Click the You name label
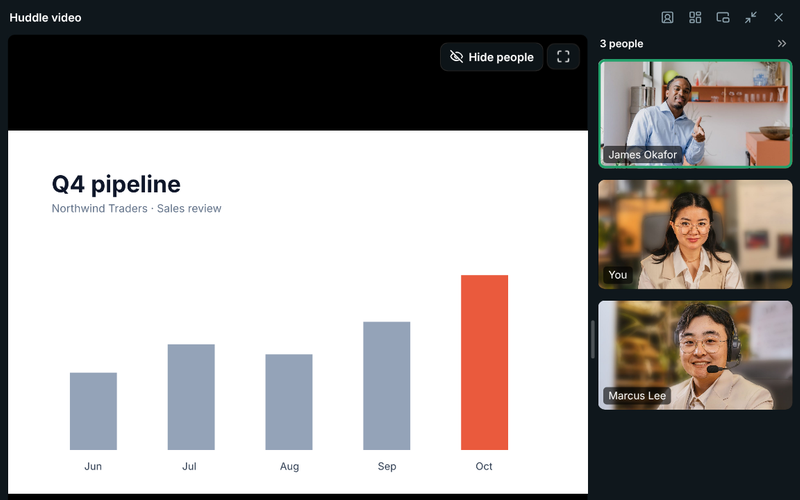The height and width of the screenshot is (500, 800). click(617, 275)
